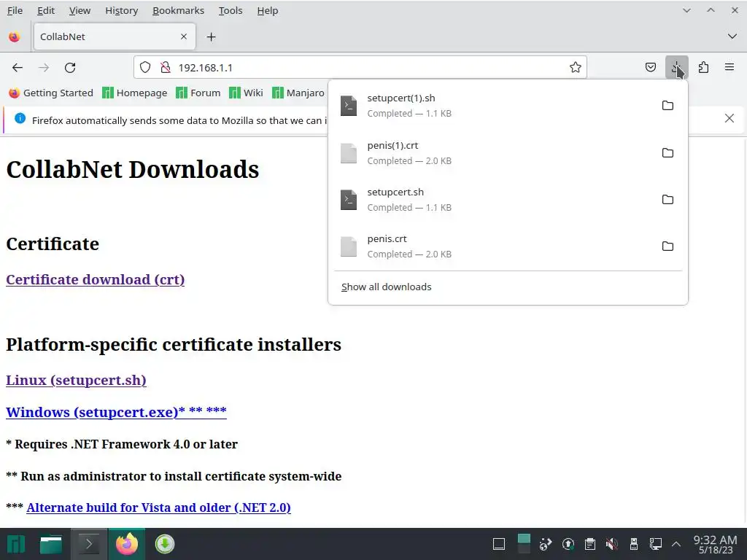Viewport: 747px width, 560px height.
Task: Open the clipboard tray icon
Action: (589, 544)
